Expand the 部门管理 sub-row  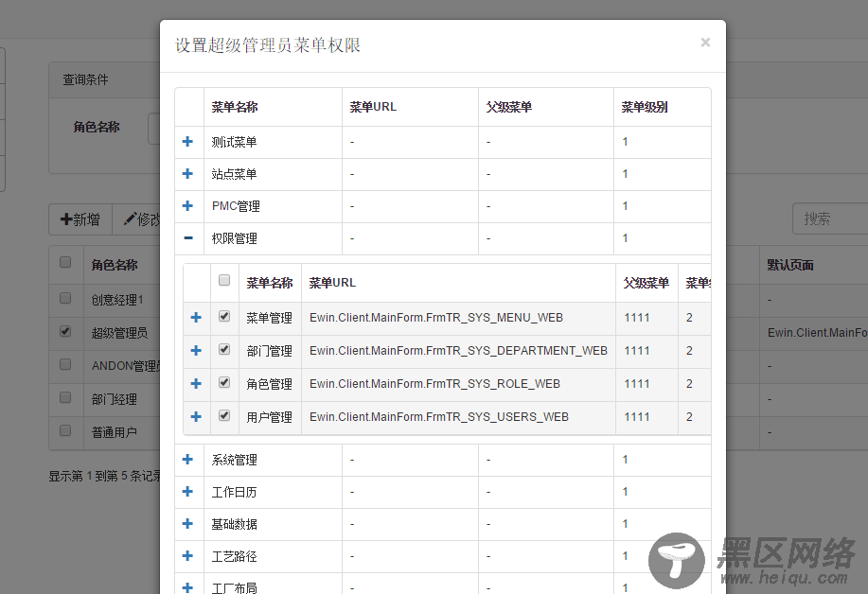point(196,351)
